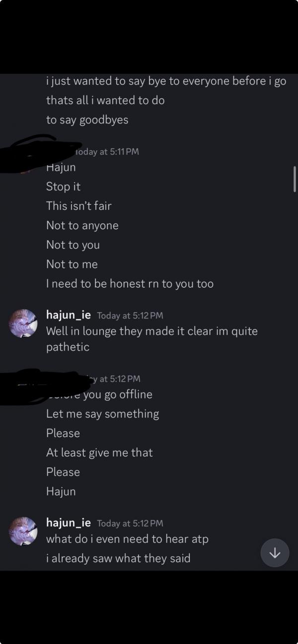Tap the message 'This isn't fair'

[x=78, y=205]
